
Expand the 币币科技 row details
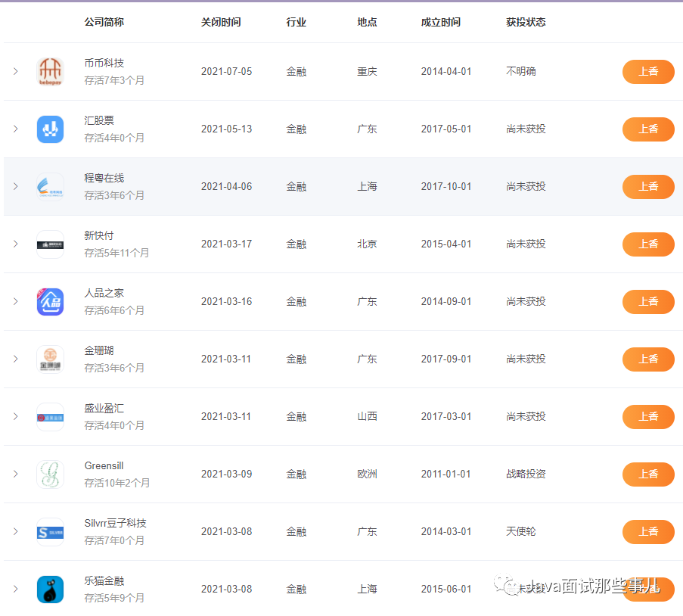click(15, 71)
